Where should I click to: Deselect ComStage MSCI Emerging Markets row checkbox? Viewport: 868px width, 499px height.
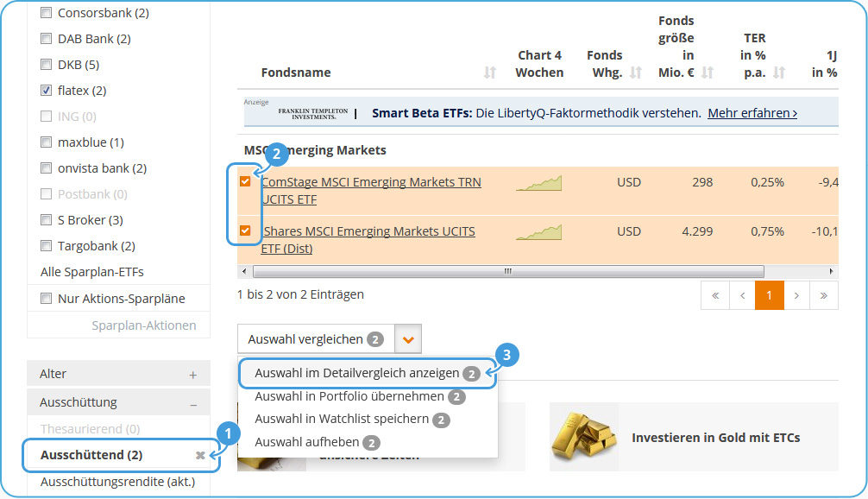pyautogui.click(x=245, y=181)
